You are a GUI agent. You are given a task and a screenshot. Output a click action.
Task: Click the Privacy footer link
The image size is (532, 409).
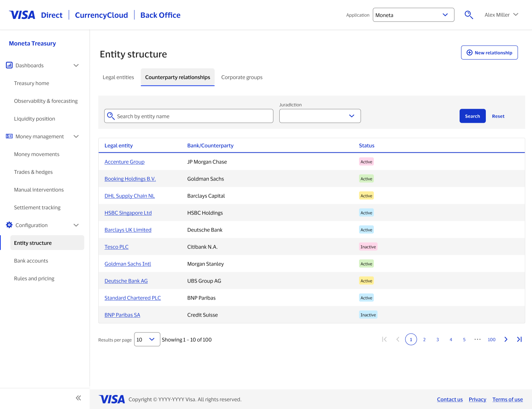[x=477, y=399]
